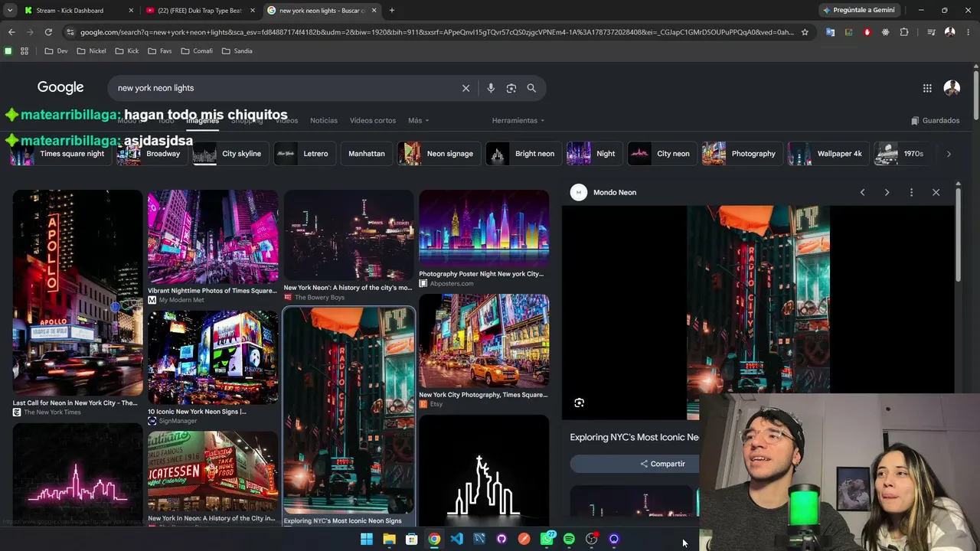The width and height of the screenshot is (980, 551).
Task: Open the Chrome three-dot menu
Action: (969, 32)
